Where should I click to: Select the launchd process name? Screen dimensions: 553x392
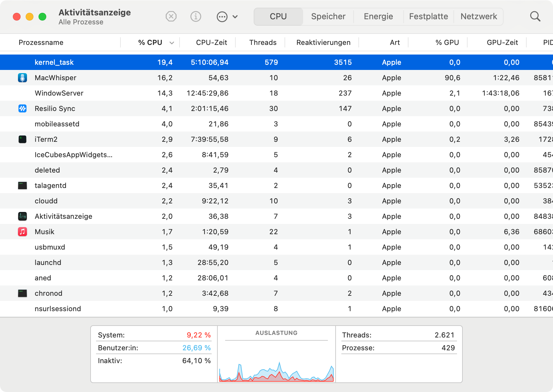(x=48, y=262)
